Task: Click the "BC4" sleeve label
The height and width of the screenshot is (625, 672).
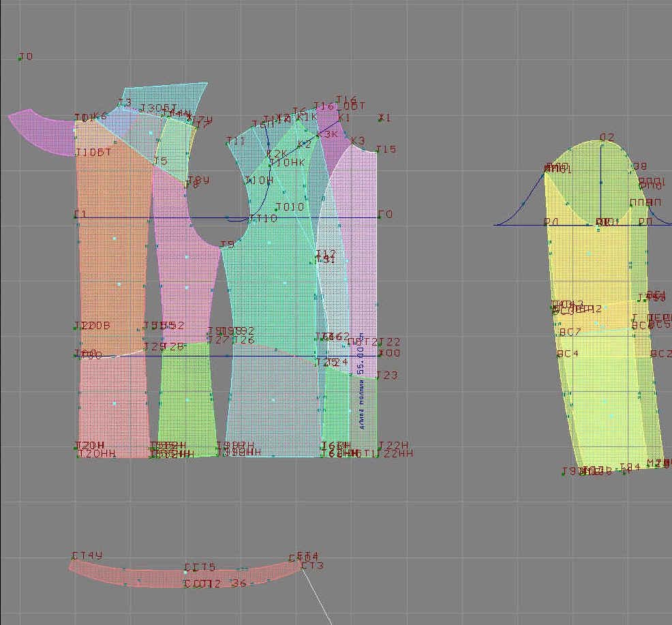Action: click(568, 354)
